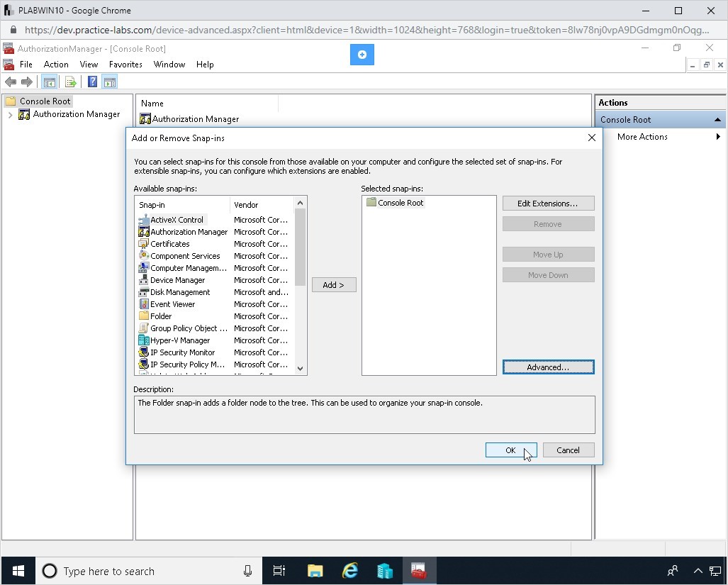Click the Windows Start button
Viewport: 728px width, 585px height.
[x=18, y=571]
